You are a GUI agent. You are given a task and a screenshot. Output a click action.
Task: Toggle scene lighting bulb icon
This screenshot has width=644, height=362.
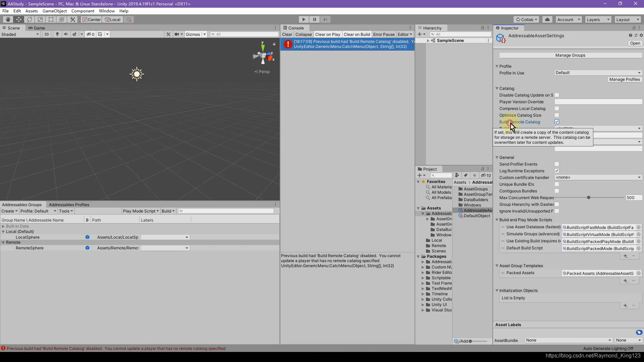[57, 34]
